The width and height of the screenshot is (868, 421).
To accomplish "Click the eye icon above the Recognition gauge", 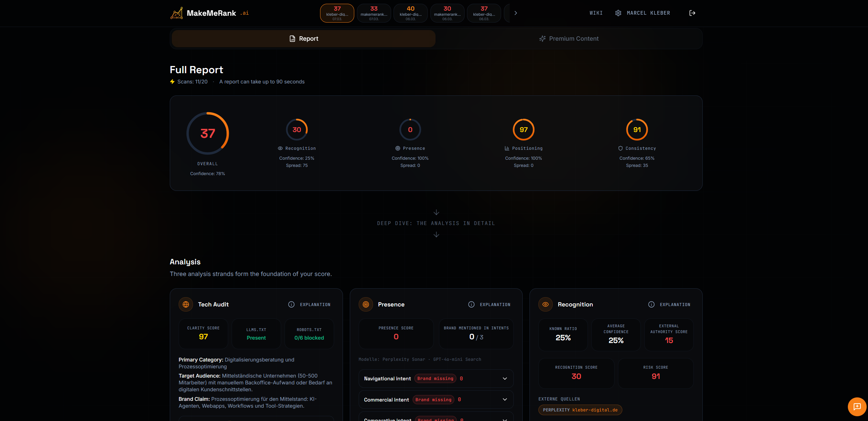I will (x=280, y=148).
